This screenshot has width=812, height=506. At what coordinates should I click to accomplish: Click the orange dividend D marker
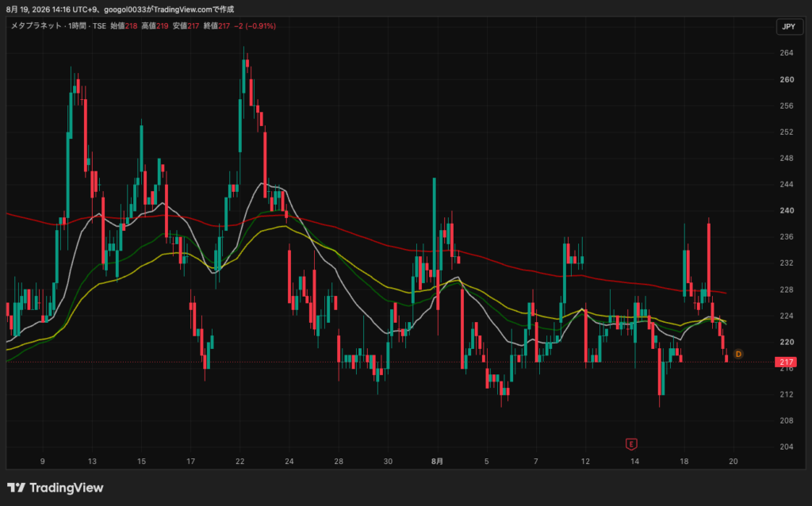click(738, 355)
